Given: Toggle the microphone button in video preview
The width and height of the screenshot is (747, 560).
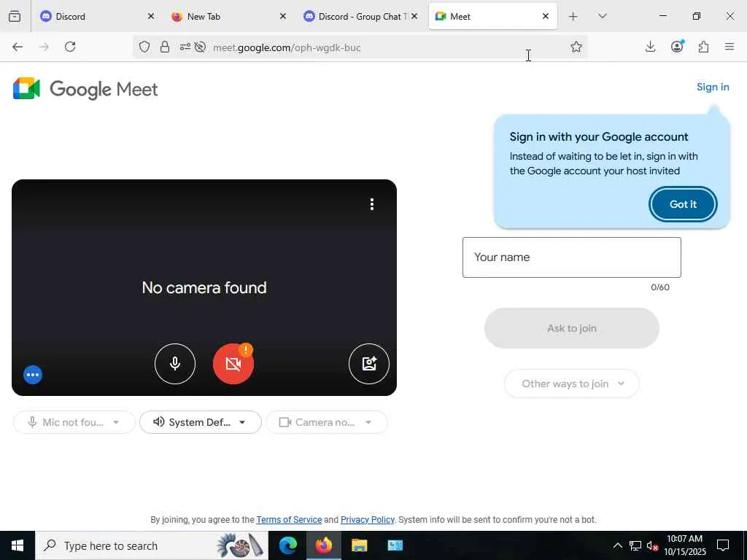Looking at the screenshot, I should point(175,364).
